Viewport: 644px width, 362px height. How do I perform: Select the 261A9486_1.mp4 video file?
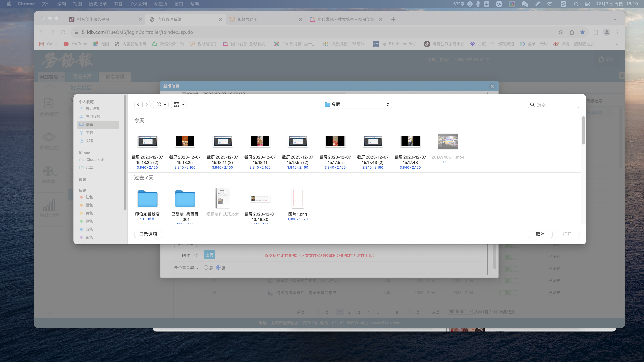tap(448, 141)
